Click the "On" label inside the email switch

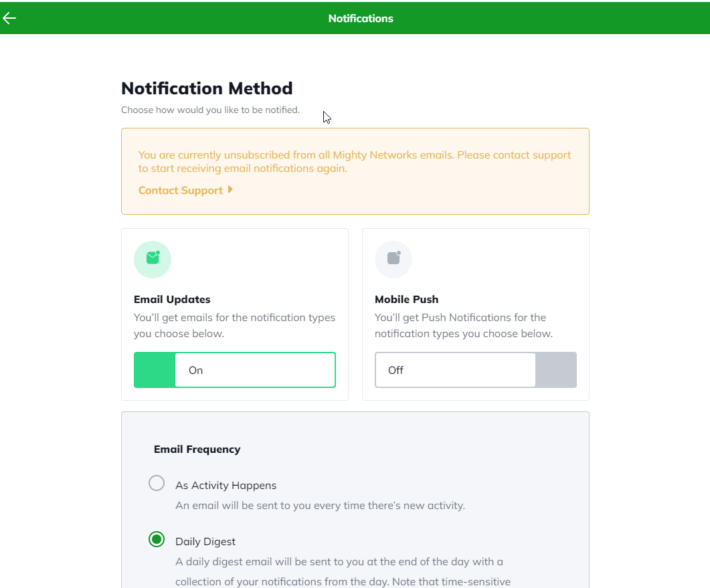coord(195,369)
